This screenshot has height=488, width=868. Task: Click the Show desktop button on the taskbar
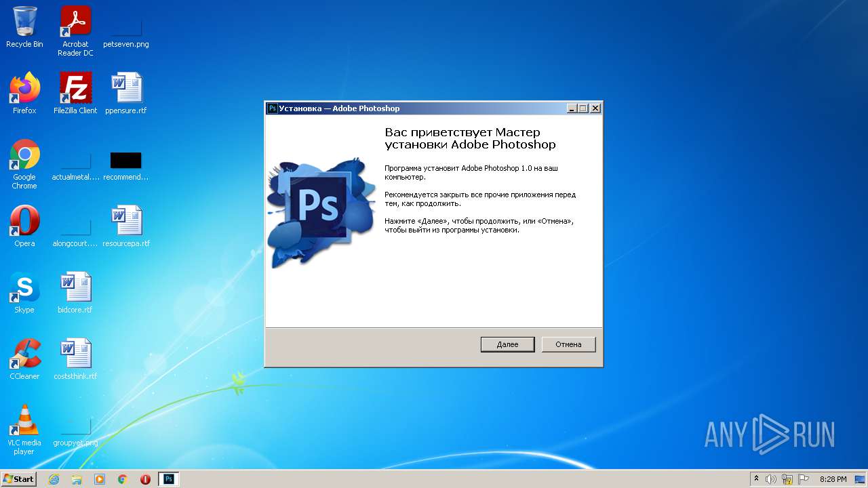tap(860, 479)
